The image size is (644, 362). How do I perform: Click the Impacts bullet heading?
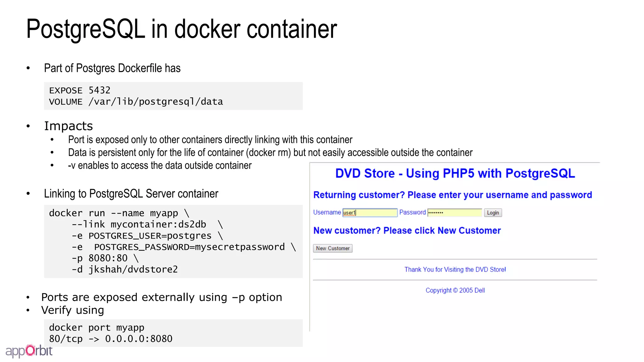point(68,126)
